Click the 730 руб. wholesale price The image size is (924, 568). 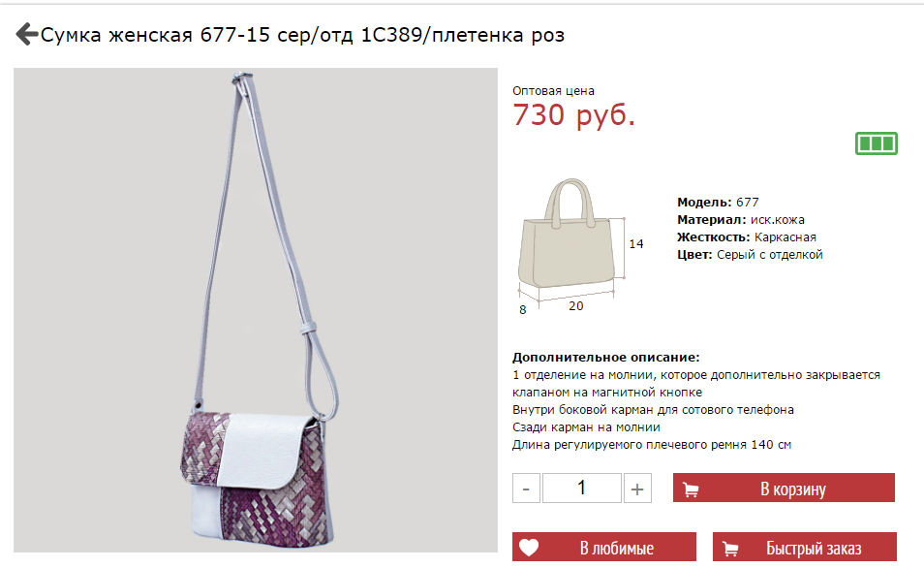[574, 114]
